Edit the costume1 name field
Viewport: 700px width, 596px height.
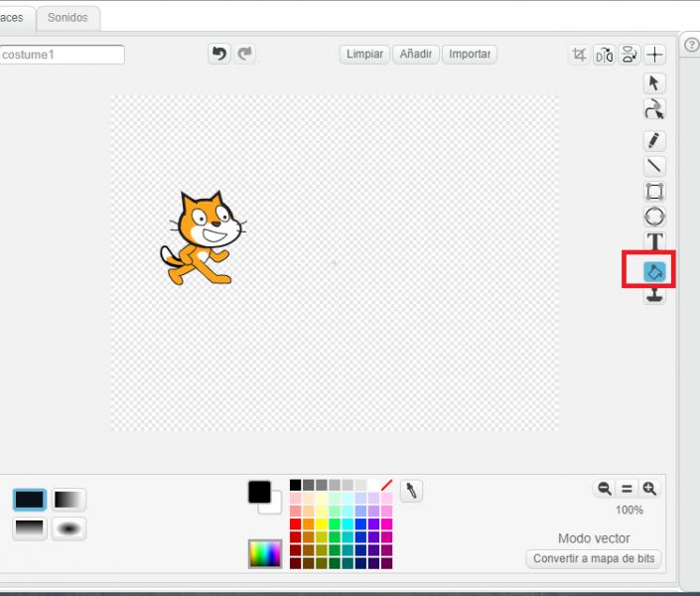click(62, 55)
